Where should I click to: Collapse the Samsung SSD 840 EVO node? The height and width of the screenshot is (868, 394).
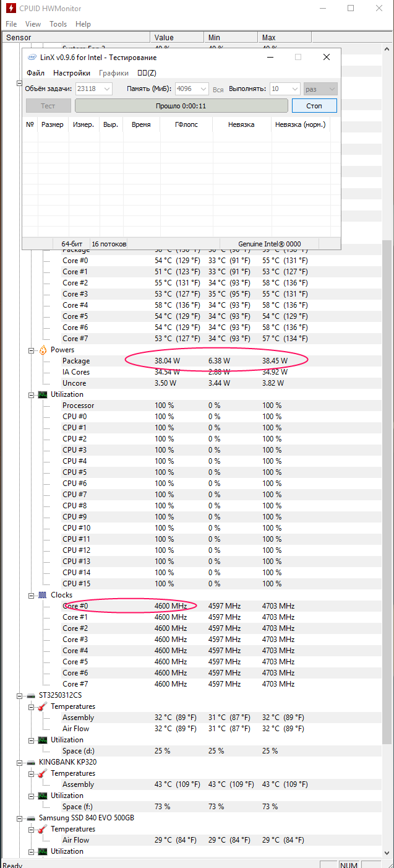(20, 818)
